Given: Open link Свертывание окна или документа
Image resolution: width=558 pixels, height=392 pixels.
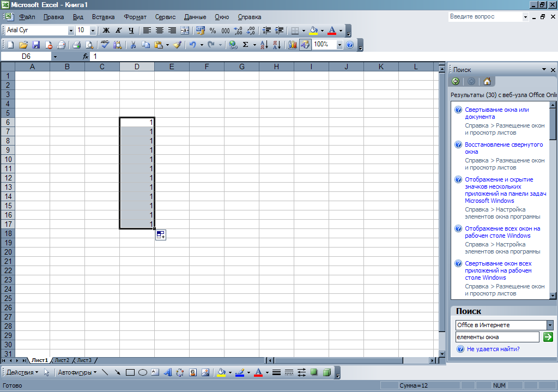Looking at the screenshot, I should pyautogui.click(x=497, y=113).
